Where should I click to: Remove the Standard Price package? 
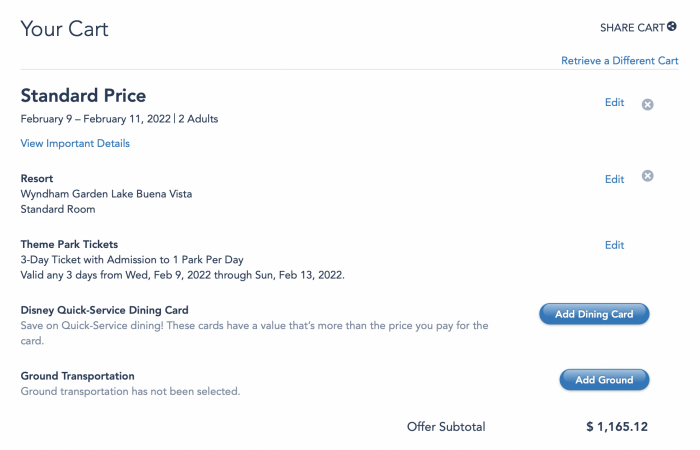(x=647, y=104)
